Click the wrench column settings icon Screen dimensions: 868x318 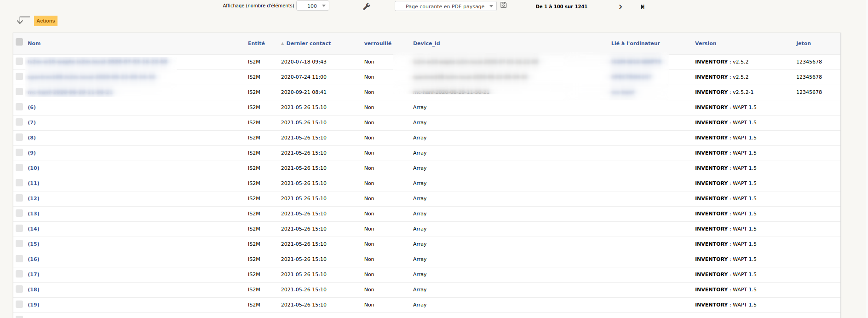367,6
